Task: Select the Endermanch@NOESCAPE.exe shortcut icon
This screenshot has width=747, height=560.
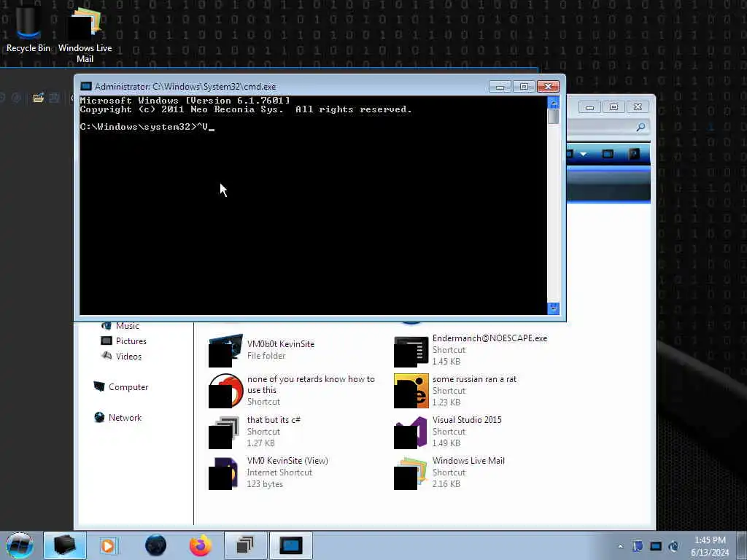Action: point(411,351)
